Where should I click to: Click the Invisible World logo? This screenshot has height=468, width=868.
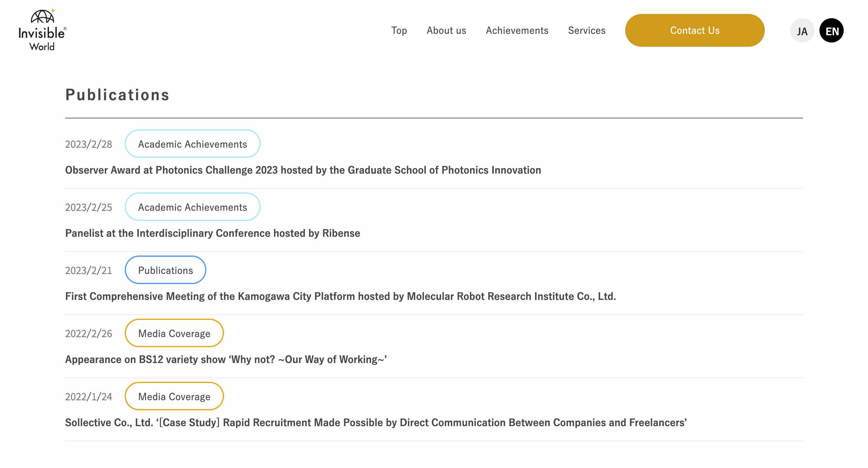click(x=42, y=30)
